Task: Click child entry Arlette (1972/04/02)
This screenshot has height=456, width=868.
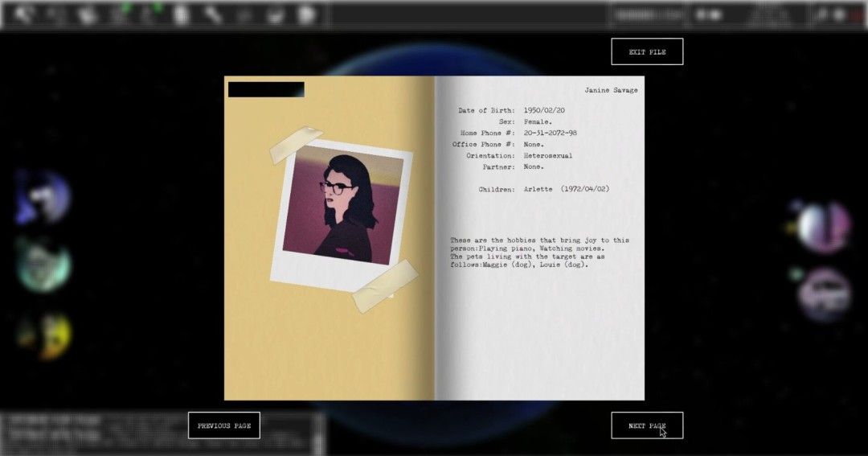Action: [567, 189]
